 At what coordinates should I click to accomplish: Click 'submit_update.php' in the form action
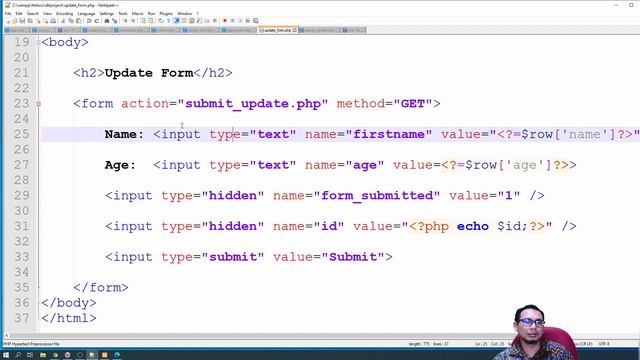coord(253,104)
